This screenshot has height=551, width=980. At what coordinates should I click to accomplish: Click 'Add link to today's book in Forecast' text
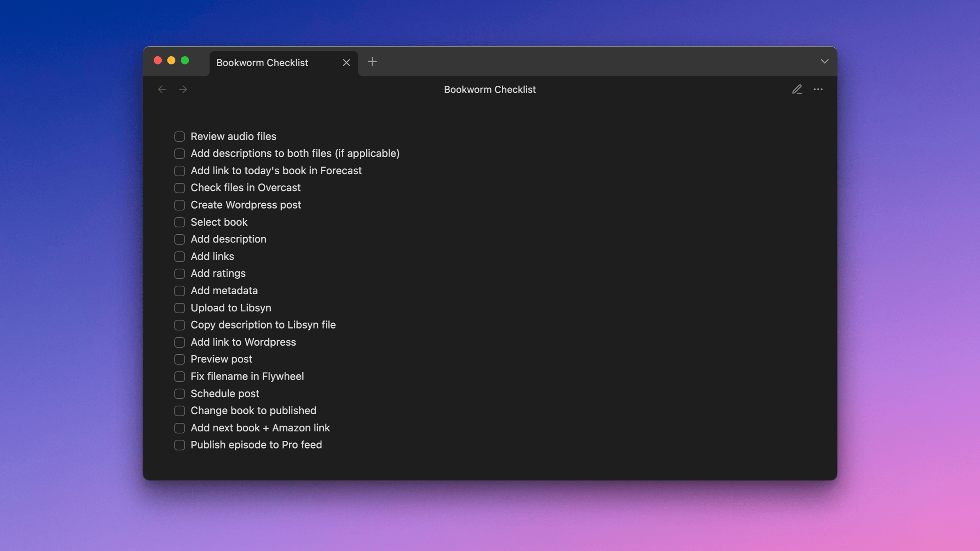(276, 171)
